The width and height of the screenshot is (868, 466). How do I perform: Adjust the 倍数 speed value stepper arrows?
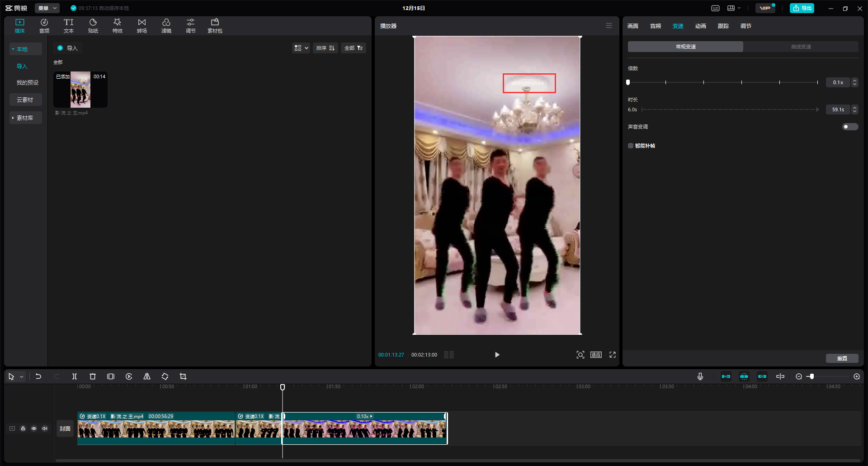(854, 82)
